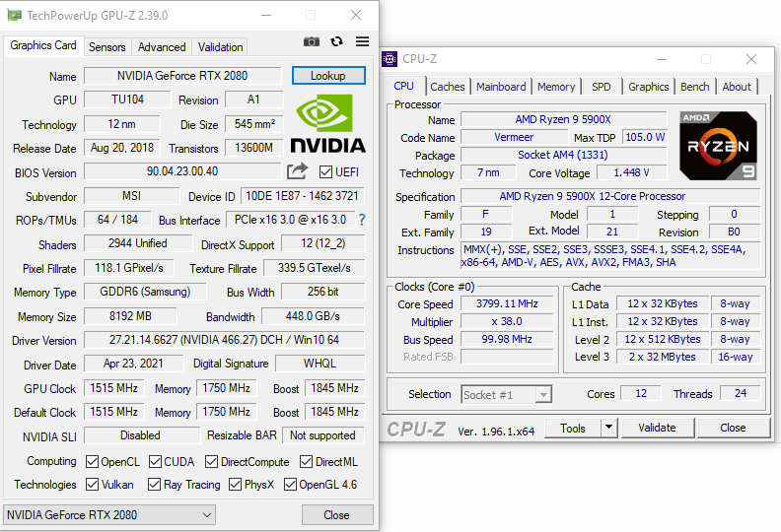Switch to the Advanced tab in GPU-Z
781x532 pixels.
pyautogui.click(x=162, y=47)
